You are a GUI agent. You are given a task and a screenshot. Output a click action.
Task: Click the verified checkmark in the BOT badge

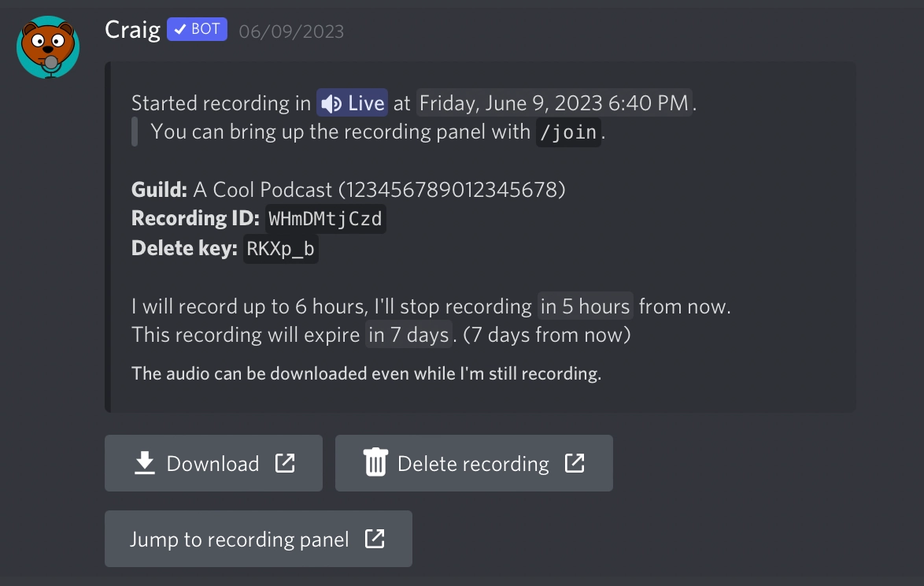[x=179, y=28]
